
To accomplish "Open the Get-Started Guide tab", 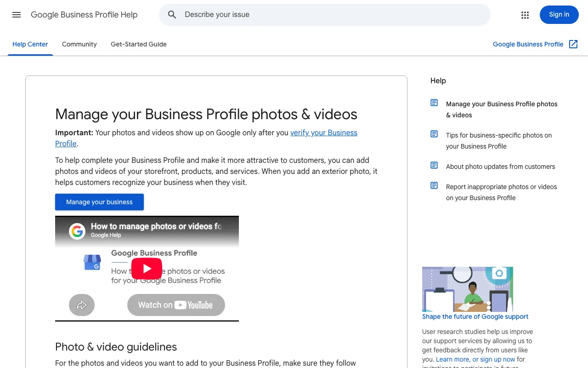I will pyautogui.click(x=139, y=44).
